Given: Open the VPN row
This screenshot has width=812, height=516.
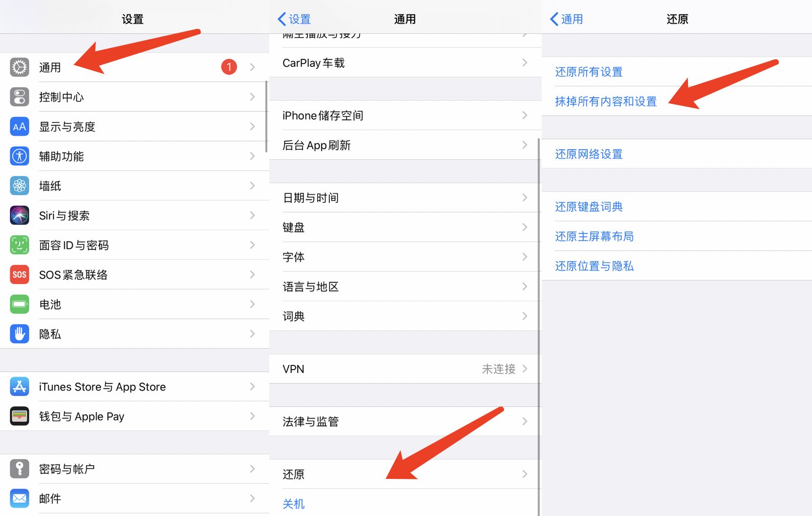Looking at the screenshot, I should coord(405,369).
